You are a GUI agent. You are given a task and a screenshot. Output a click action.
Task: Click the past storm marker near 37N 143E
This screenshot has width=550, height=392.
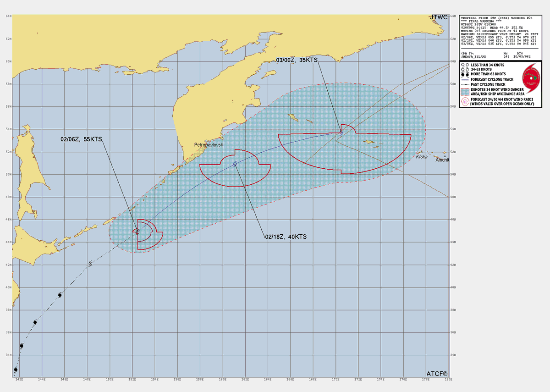35,322
